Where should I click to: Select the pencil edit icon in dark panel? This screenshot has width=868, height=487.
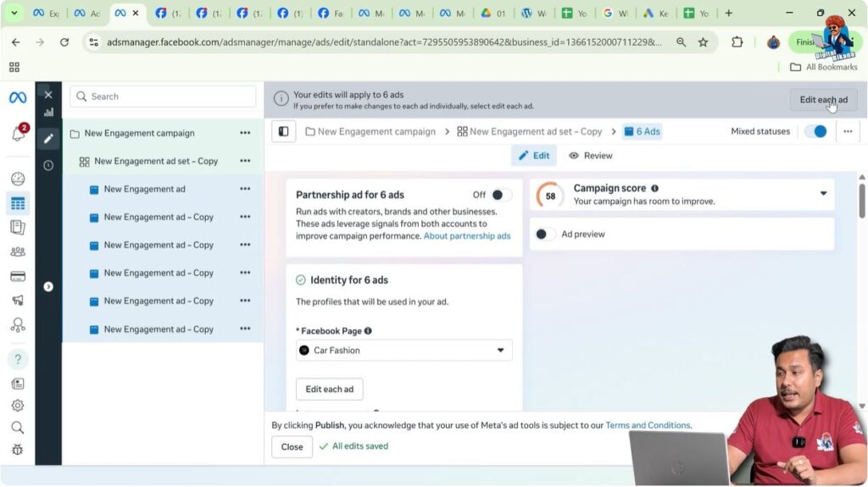click(48, 138)
